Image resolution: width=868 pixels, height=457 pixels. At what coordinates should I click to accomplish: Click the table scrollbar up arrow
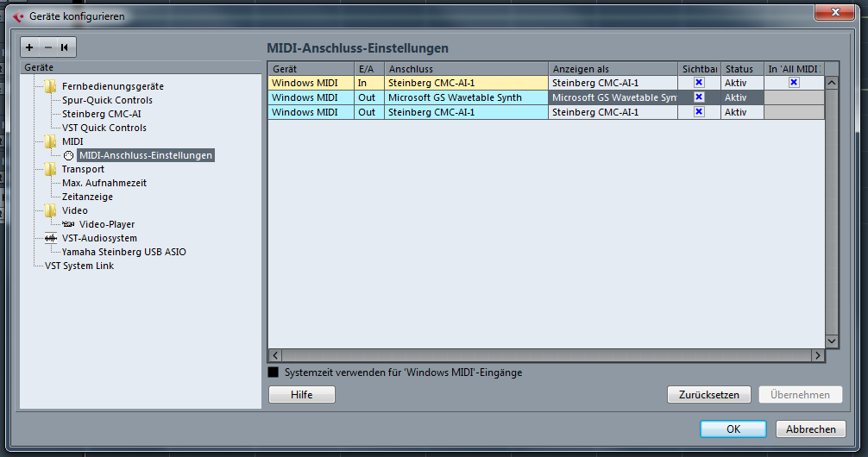[x=832, y=83]
